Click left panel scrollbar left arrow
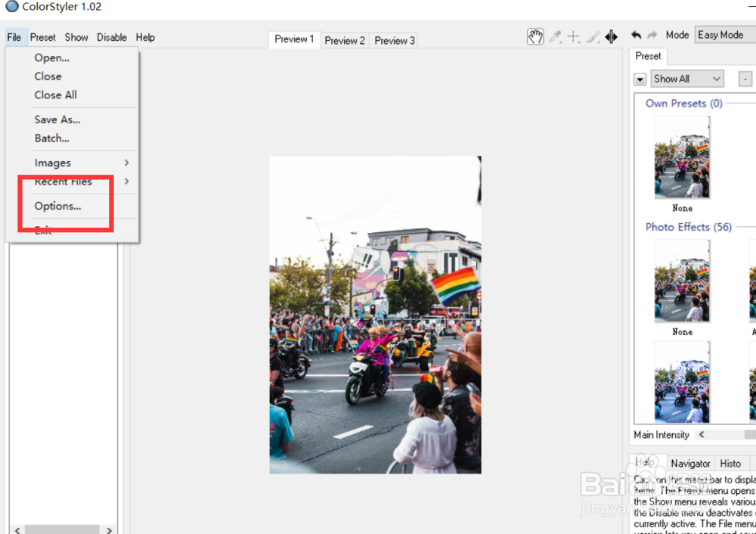 tap(17, 530)
